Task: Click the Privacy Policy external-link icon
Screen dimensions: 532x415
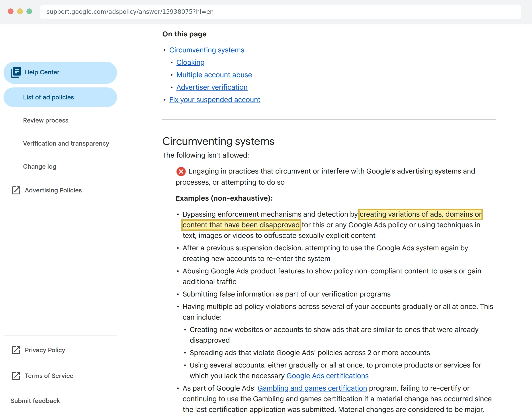Action: tap(16, 350)
